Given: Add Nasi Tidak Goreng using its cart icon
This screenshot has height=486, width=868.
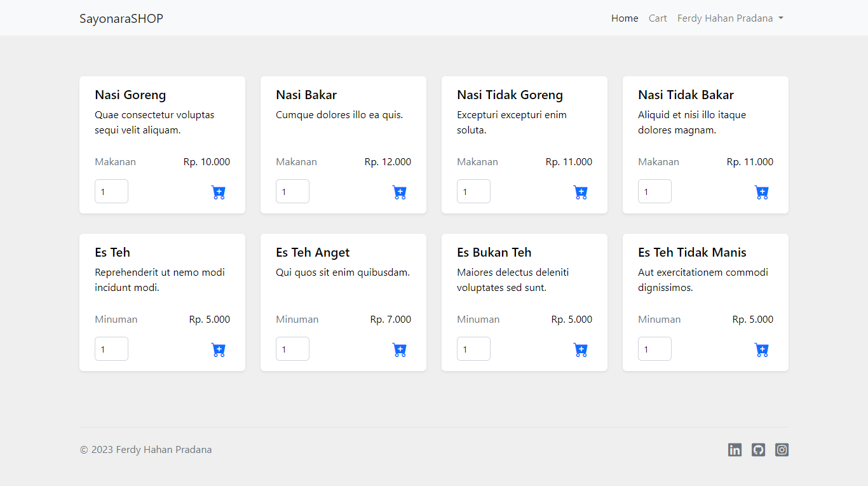Looking at the screenshot, I should click(x=581, y=192).
